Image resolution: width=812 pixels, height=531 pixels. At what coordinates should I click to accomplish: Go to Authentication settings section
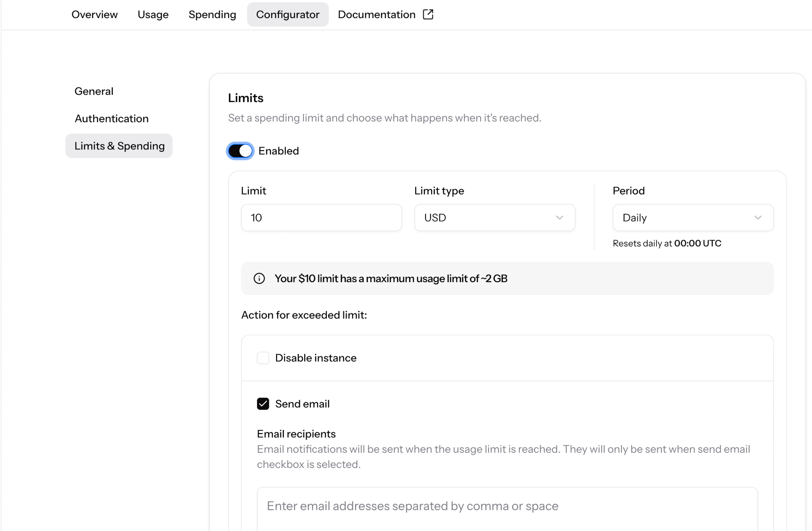point(112,119)
